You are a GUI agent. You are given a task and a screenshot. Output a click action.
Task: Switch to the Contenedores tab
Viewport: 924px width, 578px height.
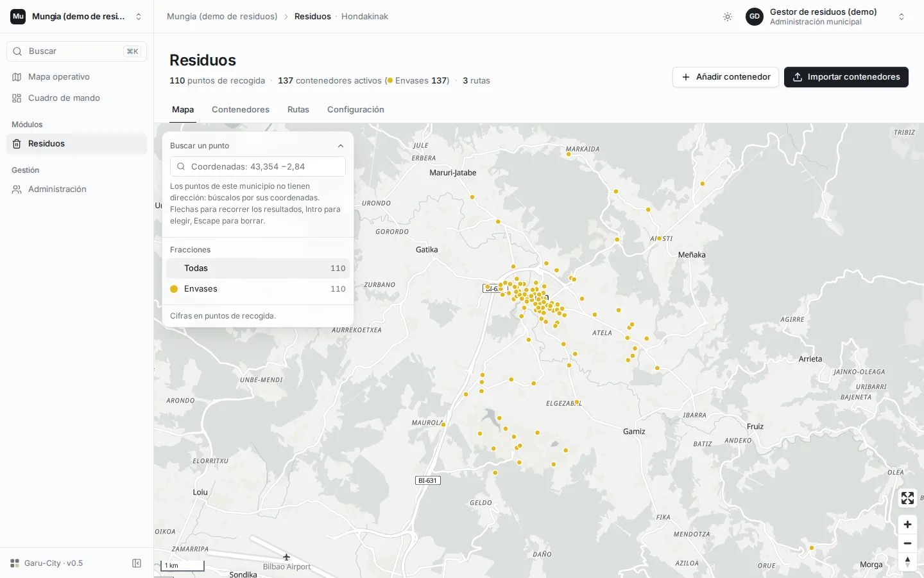pyautogui.click(x=241, y=110)
